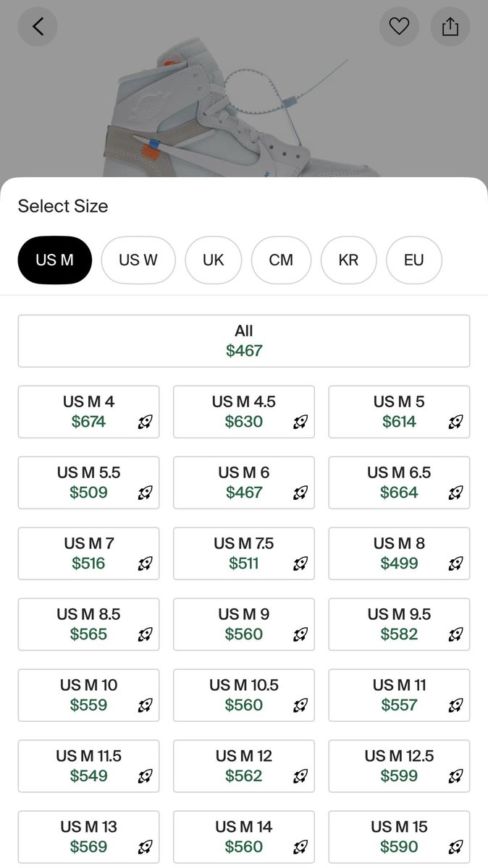This screenshot has height=868, width=488.
Task: Tap rocket icon on US M 15
Action: click(455, 847)
